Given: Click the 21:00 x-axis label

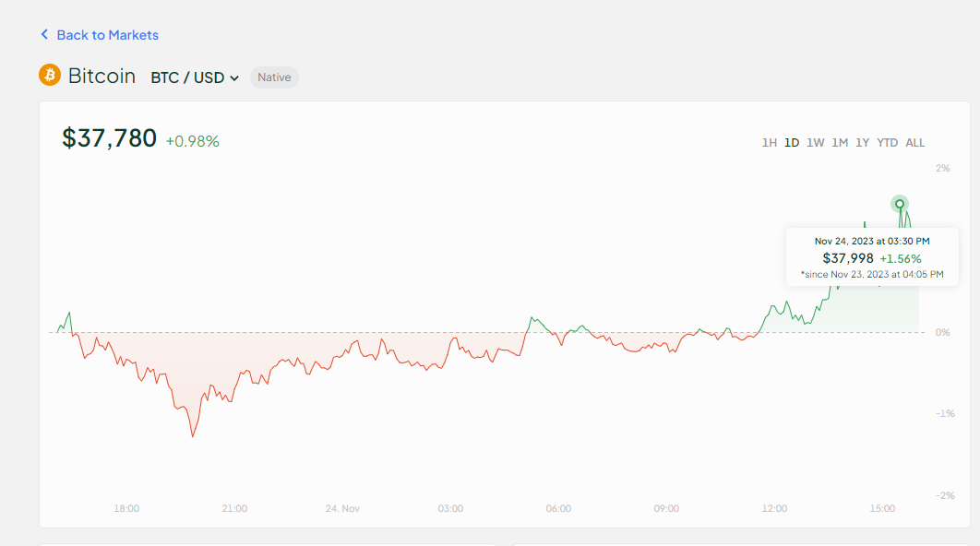Looking at the screenshot, I should [234, 508].
